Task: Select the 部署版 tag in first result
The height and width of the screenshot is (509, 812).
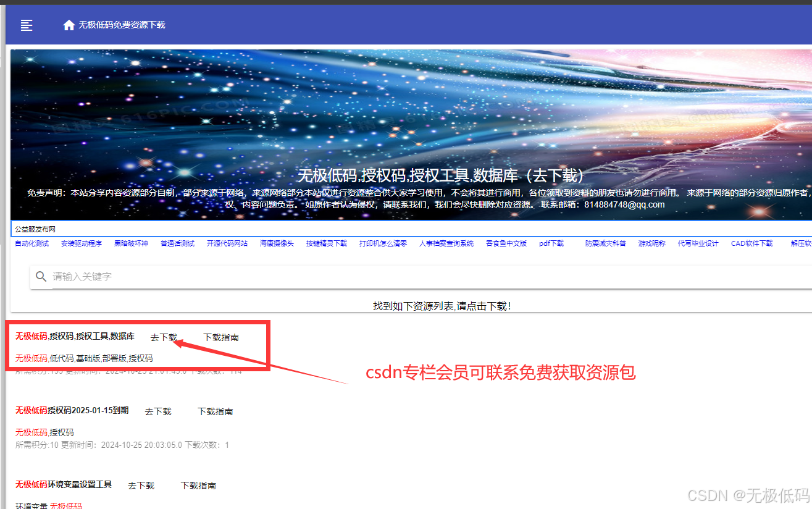Action: [x=114, y=358]
